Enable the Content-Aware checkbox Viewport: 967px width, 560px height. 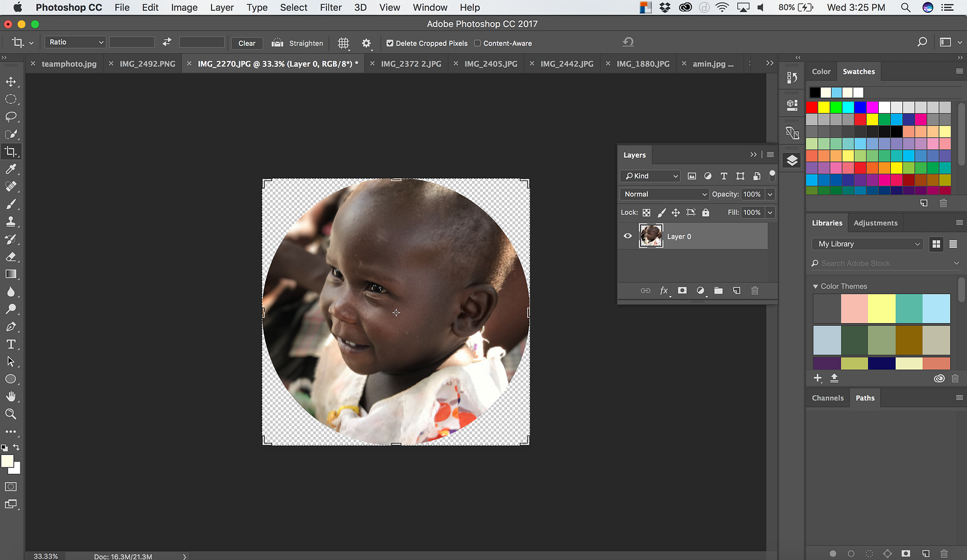point(477,43)
